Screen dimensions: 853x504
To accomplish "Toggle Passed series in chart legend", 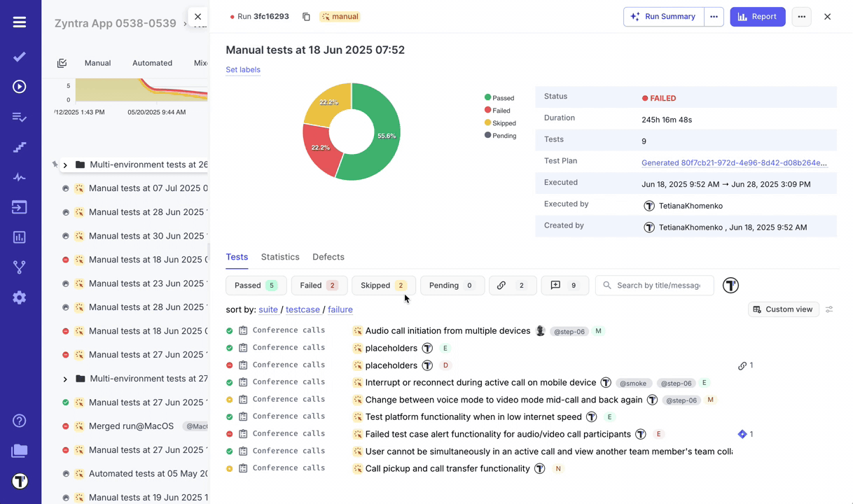I will (499, 98).
